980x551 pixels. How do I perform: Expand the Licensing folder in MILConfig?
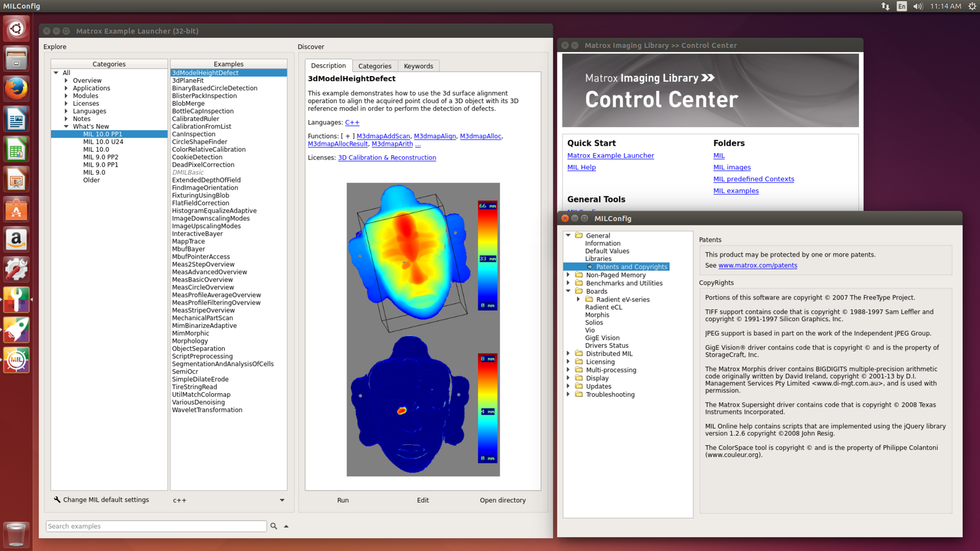click(x=568, y=362)
